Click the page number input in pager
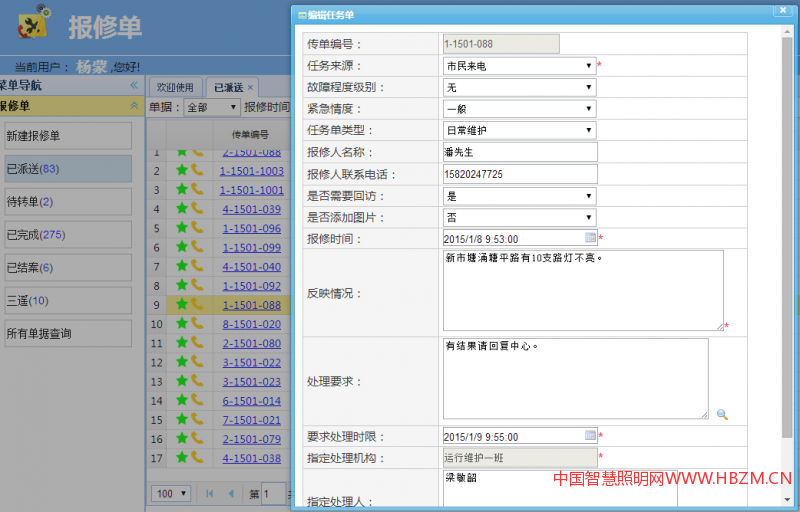Viewport: 800px width, 512px height. click(x=274, y=493)
